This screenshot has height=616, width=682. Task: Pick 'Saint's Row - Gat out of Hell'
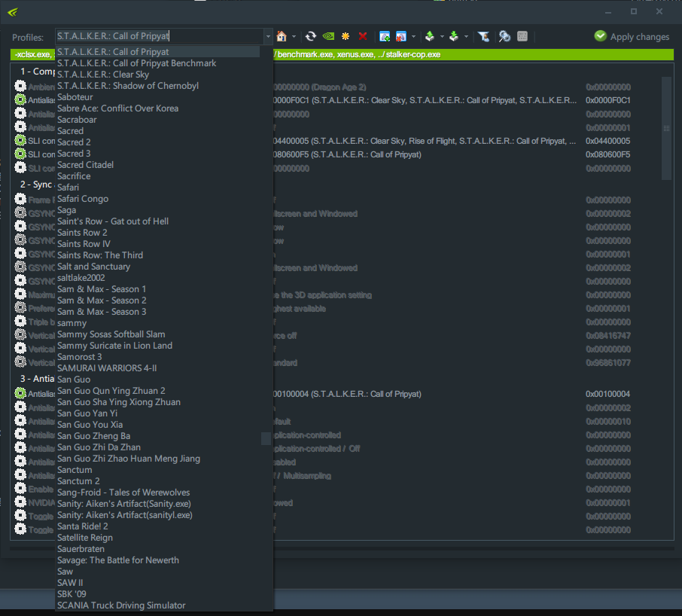[x=113, y=221]
